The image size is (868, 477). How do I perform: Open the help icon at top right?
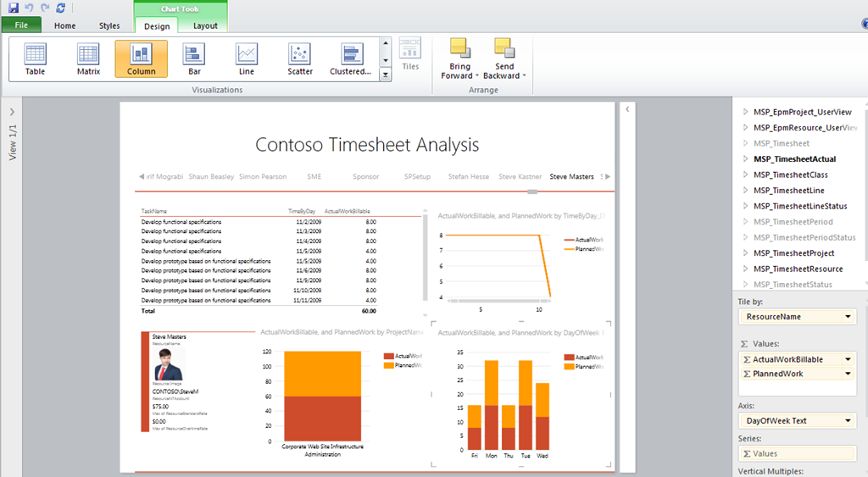(x=865, y=23)
